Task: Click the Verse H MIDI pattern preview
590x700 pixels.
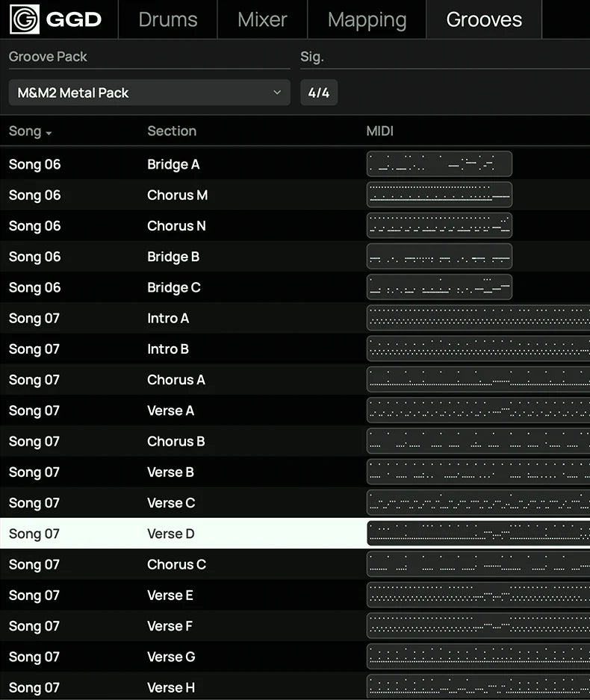Action: click(x=478, y=687)
